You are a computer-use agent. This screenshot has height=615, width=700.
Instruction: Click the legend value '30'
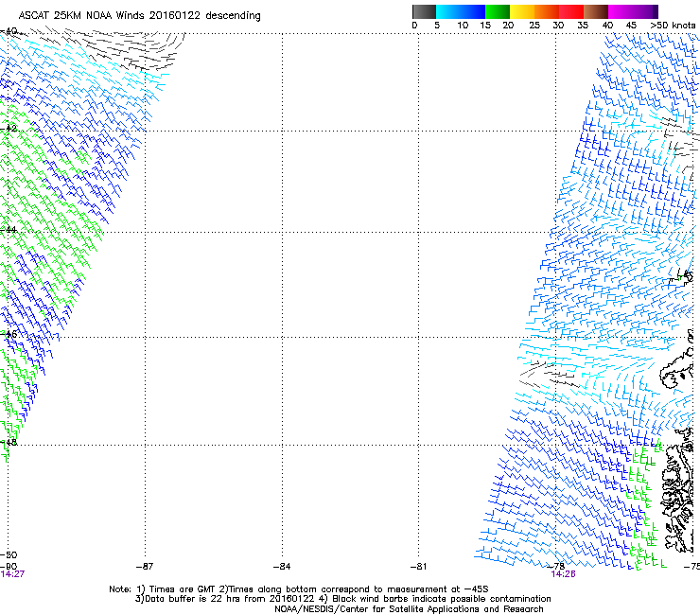(558, 26)
